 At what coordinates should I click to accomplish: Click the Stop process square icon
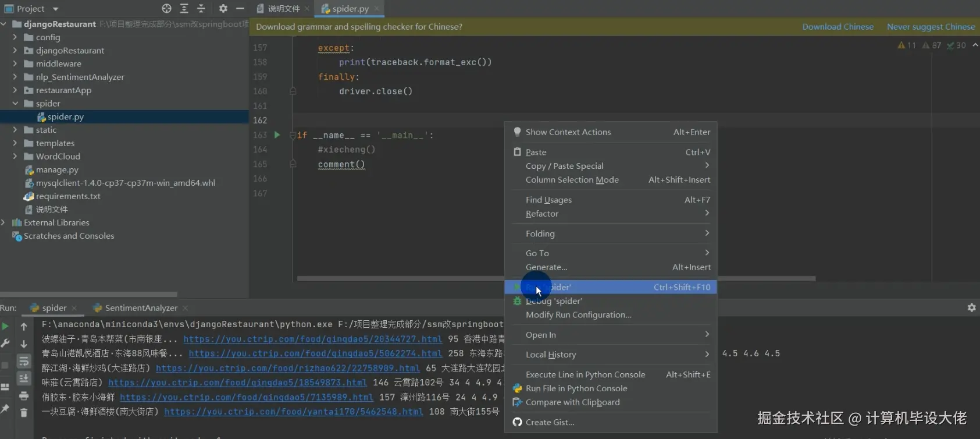click(x=5, y=365)
